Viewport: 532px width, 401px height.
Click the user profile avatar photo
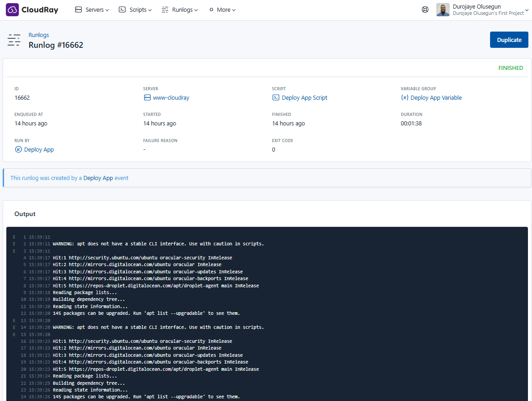point(443,9)
